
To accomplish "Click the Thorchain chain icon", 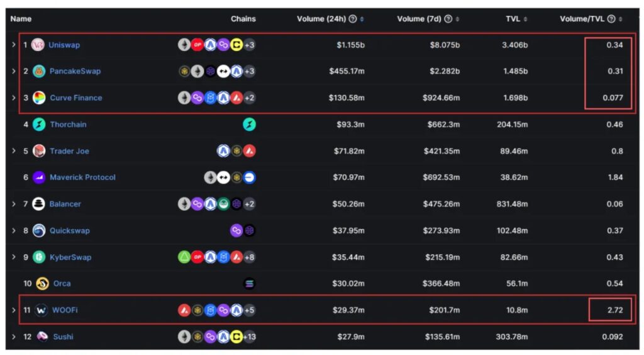I will 249,124.
